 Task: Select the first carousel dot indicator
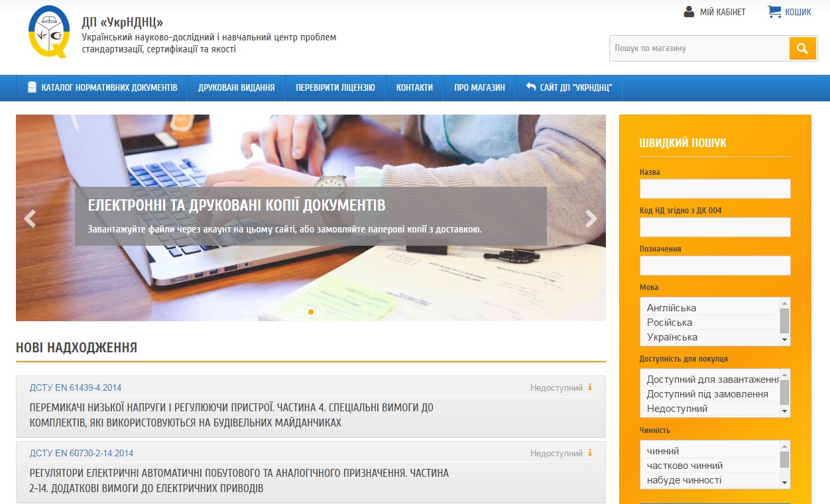coord(300,311)
